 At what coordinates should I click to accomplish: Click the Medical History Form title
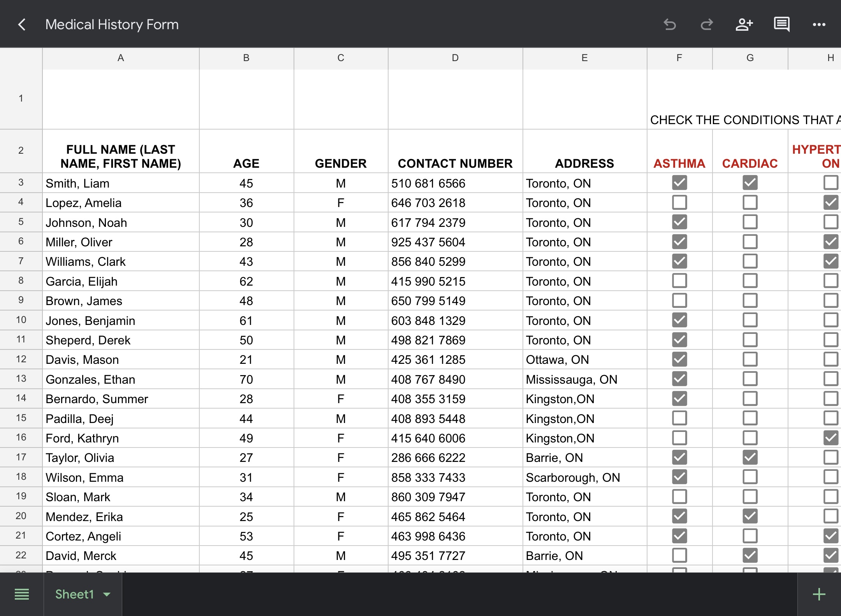click(x=112, y=25)
